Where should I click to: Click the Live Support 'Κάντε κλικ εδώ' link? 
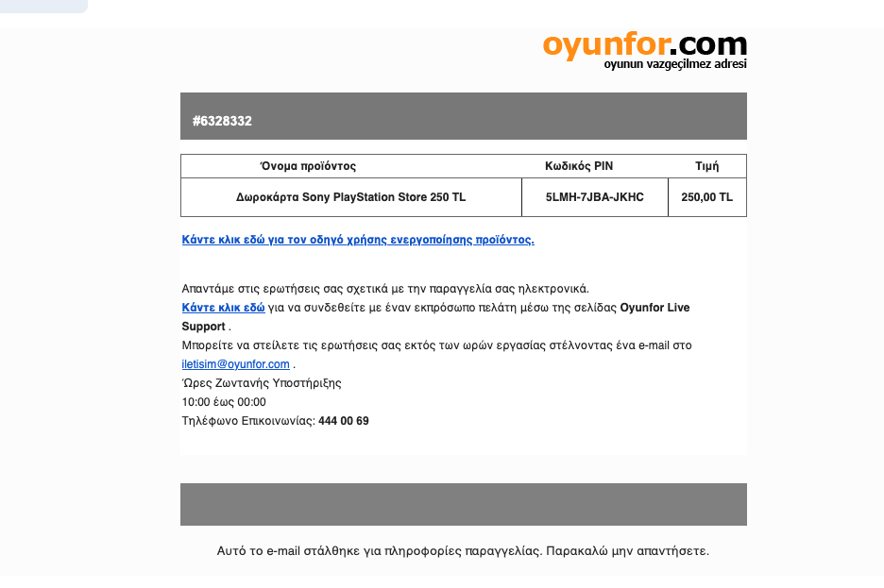(x=223, y=308)
